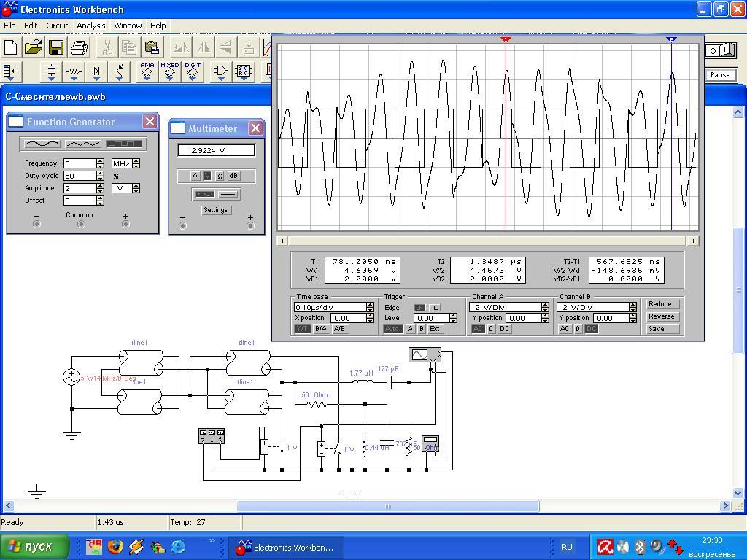Step the Duty cycle spinner
The image size is (747, 560).
pyautogui.click(x=100, y=176)
